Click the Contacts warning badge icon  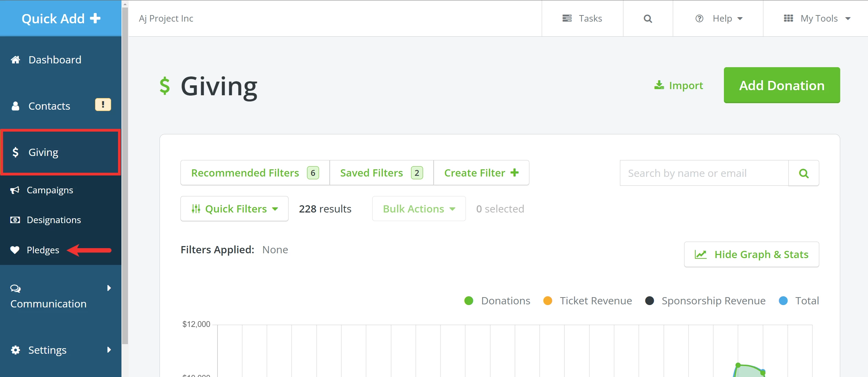click(103, 105)
